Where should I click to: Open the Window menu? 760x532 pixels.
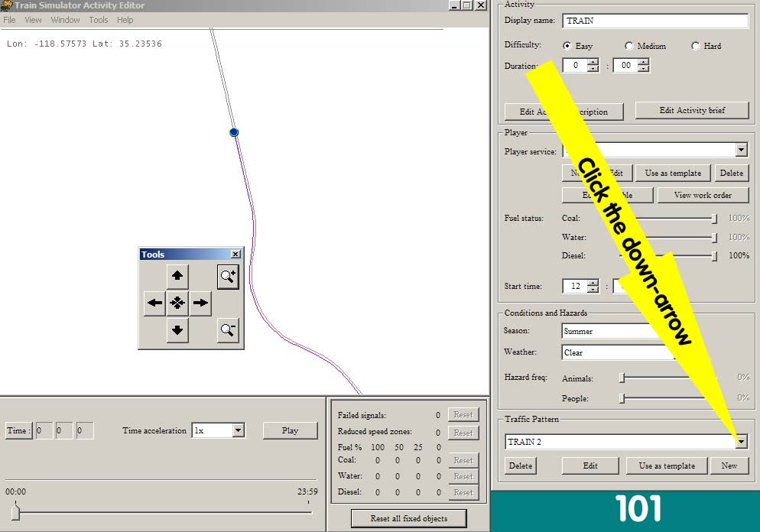[65, 20]
